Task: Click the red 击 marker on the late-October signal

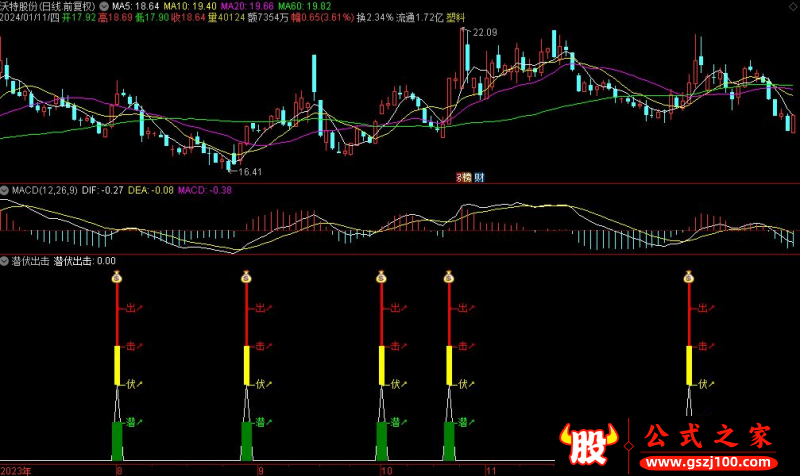Action: point(463,346)
